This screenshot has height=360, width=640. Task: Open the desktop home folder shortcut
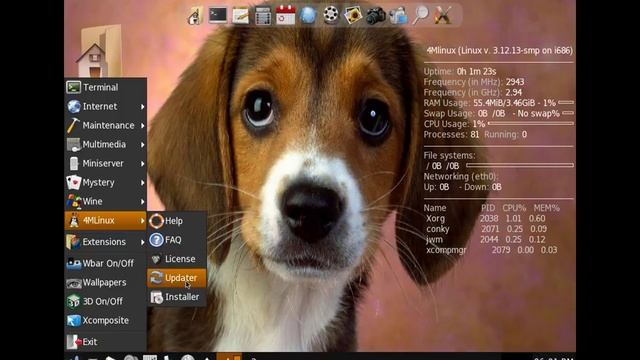(98, 51)
